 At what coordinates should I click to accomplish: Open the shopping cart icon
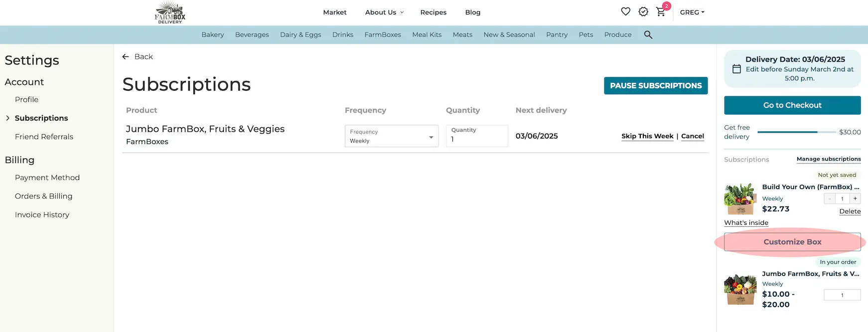click(x=661, y=12)
